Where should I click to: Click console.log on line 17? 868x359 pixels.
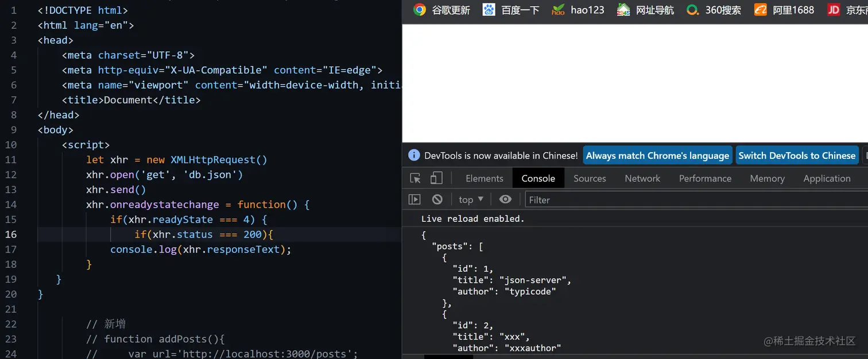(144, 249)
